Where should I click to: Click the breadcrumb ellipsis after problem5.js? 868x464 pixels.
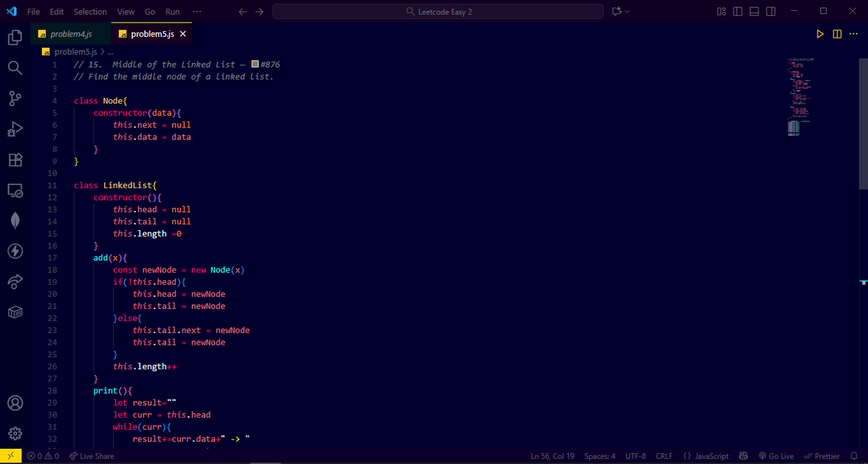(x=111, y=51)
